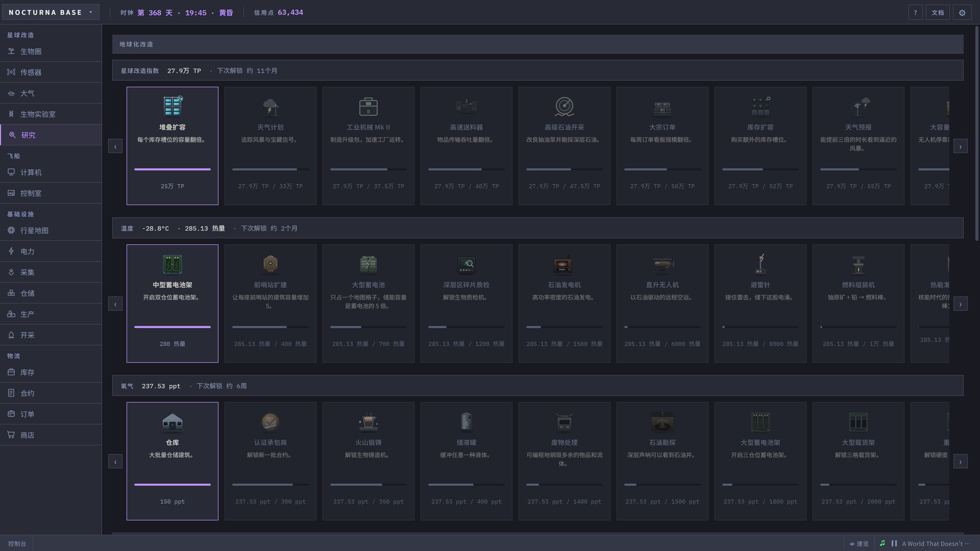Viewport: 980px width, 551px height.
Task: Select the 中型蓄电池架 research card
Action: [173, 304]
